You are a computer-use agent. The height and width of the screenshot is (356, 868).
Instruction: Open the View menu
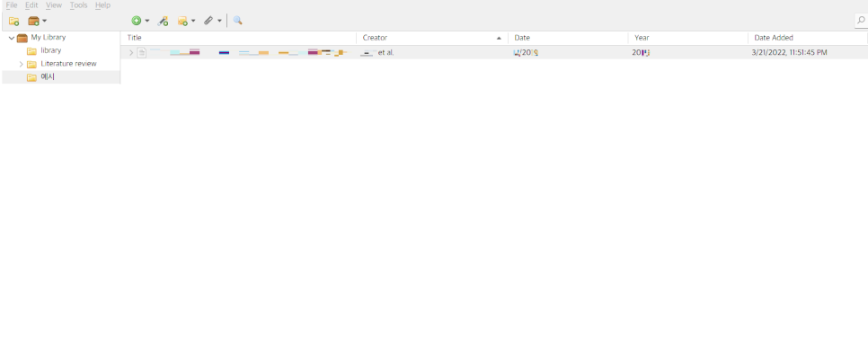54,5
